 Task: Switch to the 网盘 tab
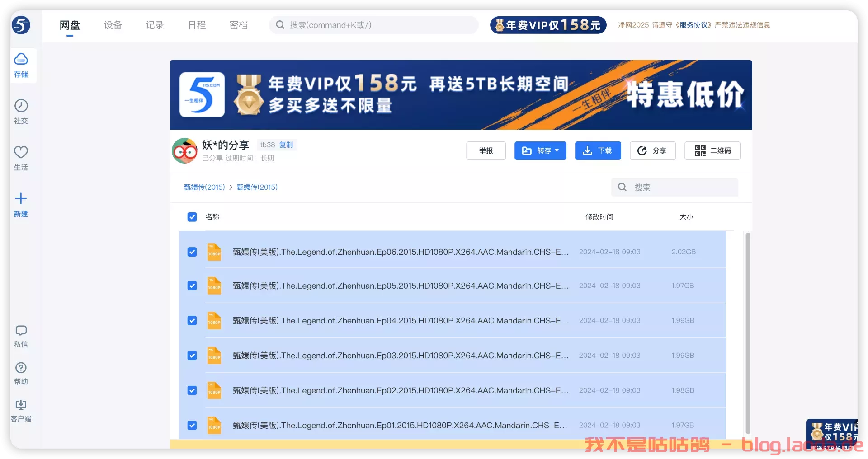(70, 25)
